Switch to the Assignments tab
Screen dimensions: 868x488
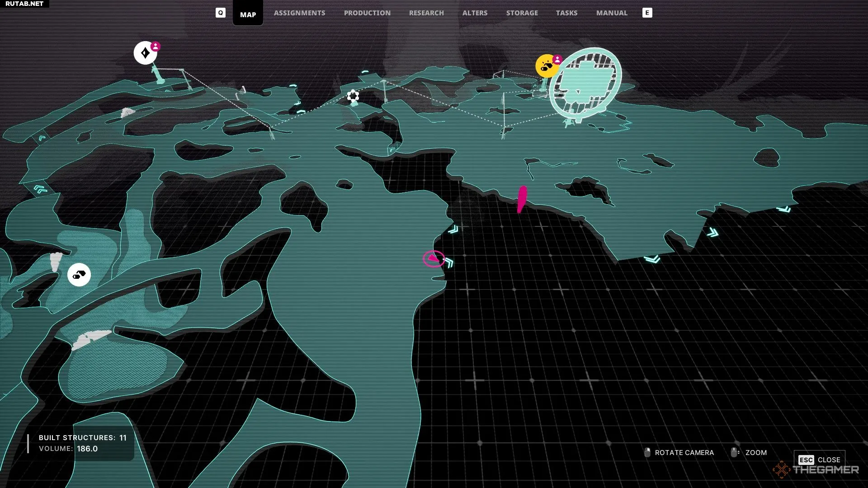[299, 13]
